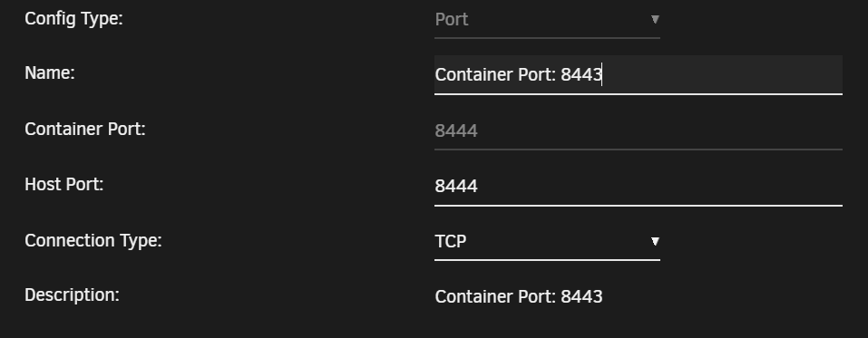The width and height of the screenshot is (868, 338).
Task: Click the 'Container Port:' label
Action: pos(85,130)
